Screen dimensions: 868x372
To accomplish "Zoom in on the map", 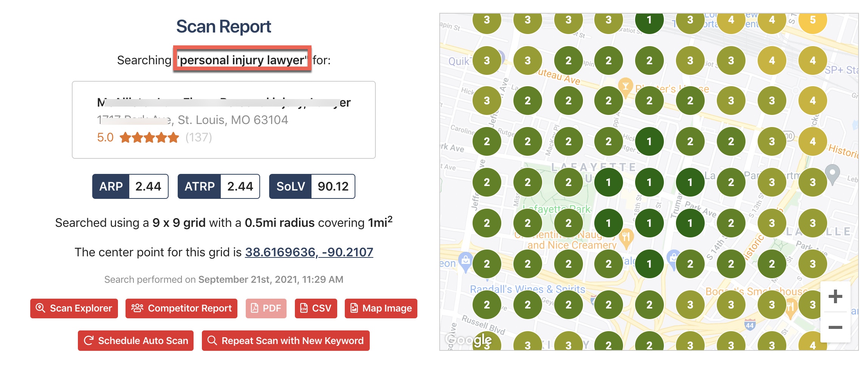I will [x=835, y=296].
